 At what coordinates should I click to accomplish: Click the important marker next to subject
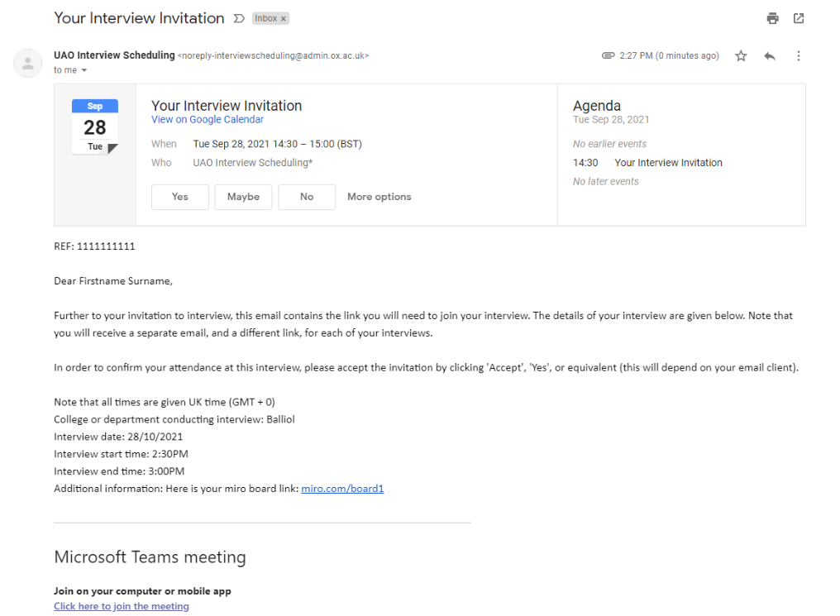click(239, 19)
